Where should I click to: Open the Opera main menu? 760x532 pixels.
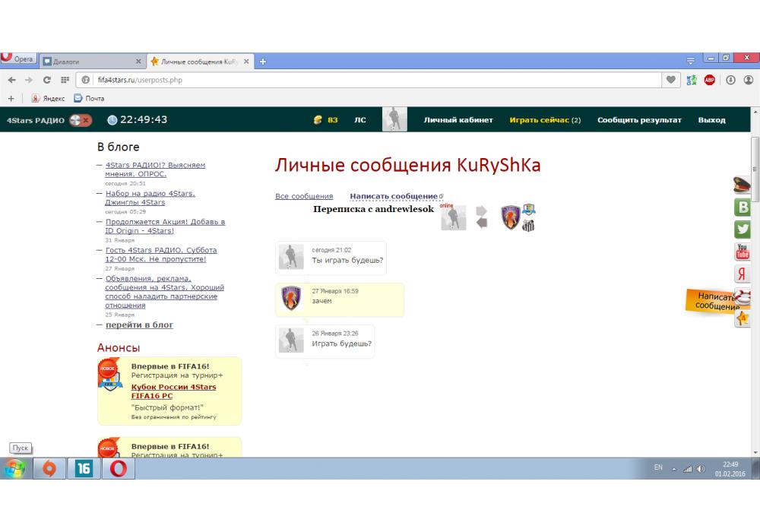coord(18,60)
